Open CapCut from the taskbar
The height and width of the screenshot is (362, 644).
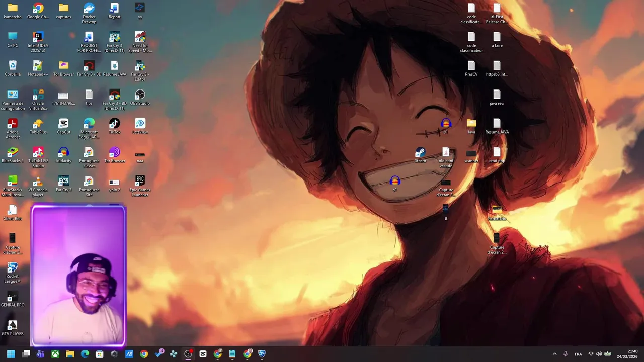[203, 354]
